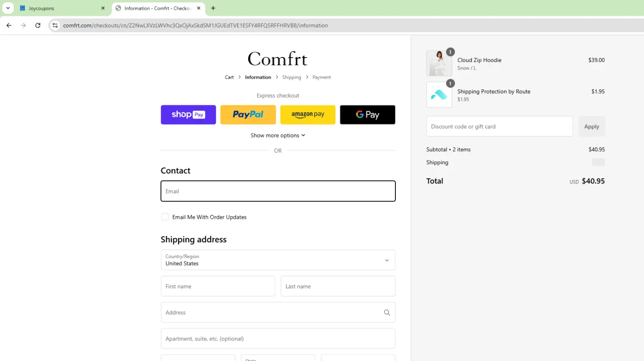This screenshot has height=361, width=644.
Task: Apply the discount code
Action: [592, 126]
